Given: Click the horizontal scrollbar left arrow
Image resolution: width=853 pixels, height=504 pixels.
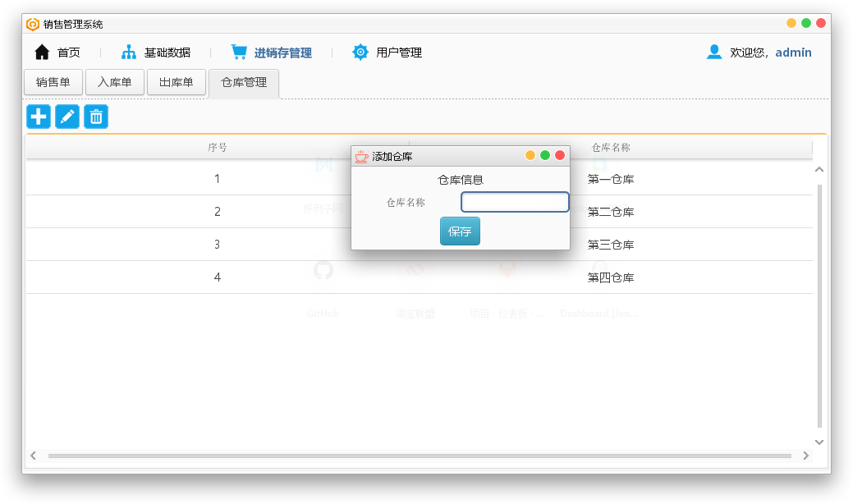Looking at the screenshot, I should pos(33,456).
